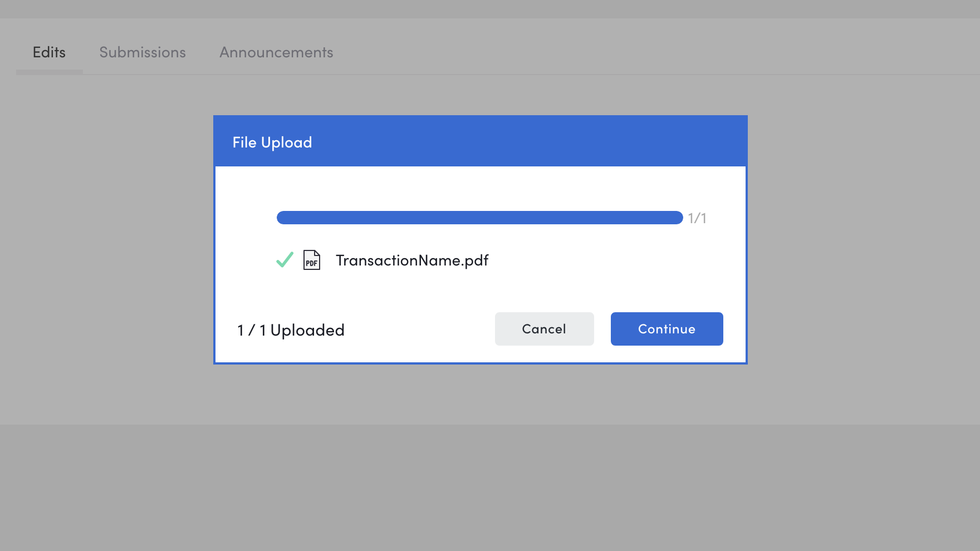Viewport: 980px width, 551px height.
Task: Click the green upload success checkmark
Action: tap(285, 260)
